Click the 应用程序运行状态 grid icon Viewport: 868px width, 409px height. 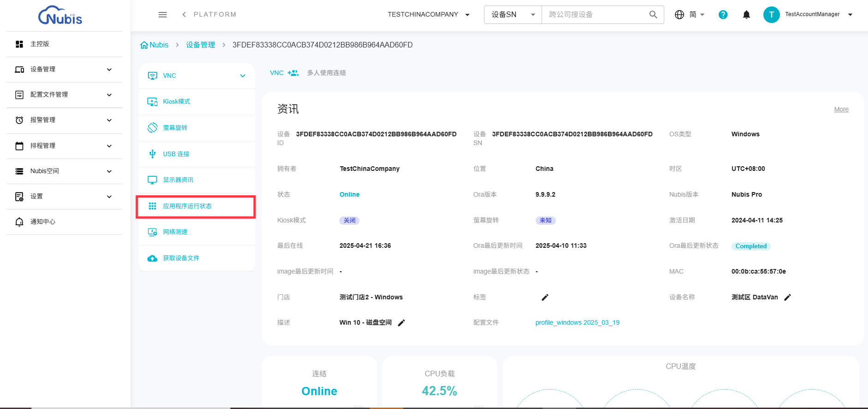153,206
